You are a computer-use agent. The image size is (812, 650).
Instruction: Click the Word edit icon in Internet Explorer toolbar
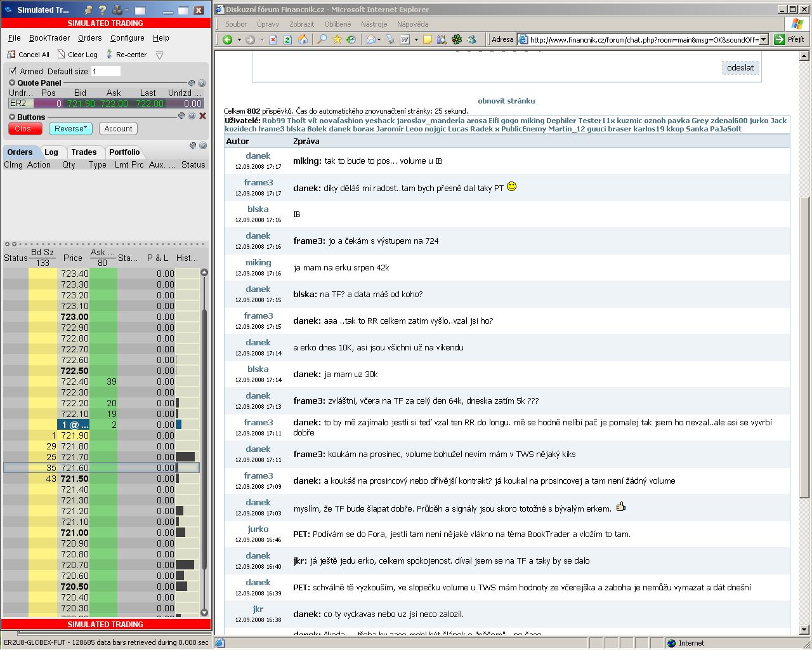tap(405, 39)
